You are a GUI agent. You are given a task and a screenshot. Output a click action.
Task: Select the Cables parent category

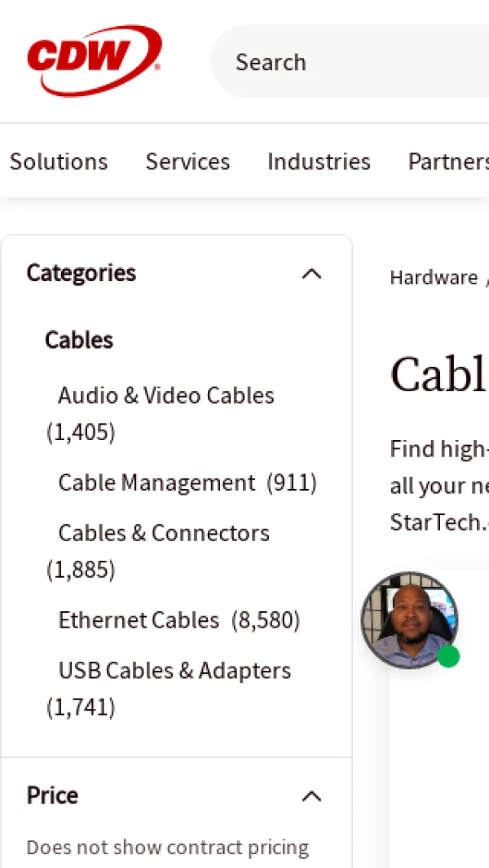coord(79,340)
